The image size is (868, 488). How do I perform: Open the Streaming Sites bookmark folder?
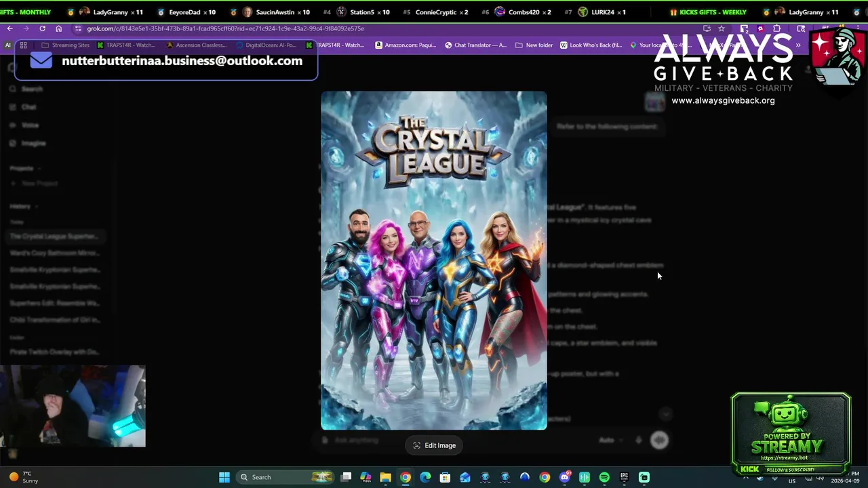click(65, 45)
